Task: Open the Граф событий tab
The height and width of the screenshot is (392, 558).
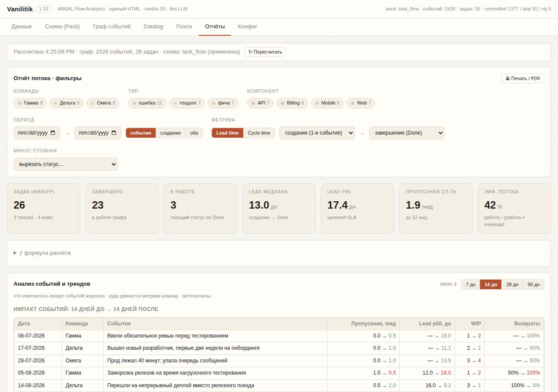Action: (x=112, y=27)
